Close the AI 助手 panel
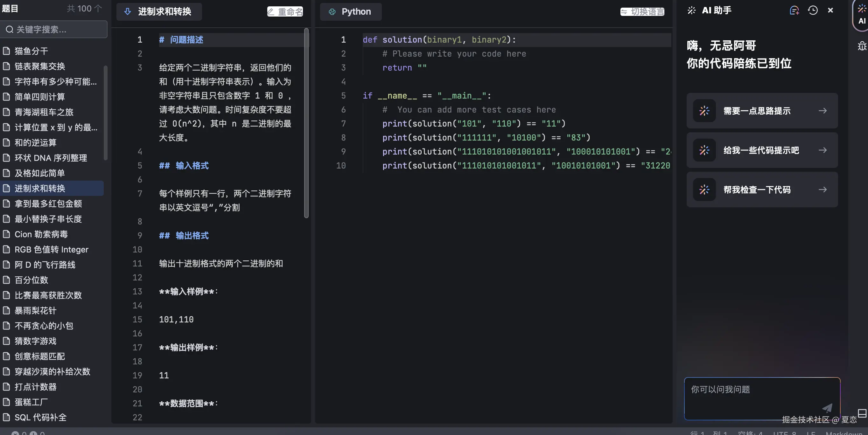The image size is (868, 435). coord(830,10)
